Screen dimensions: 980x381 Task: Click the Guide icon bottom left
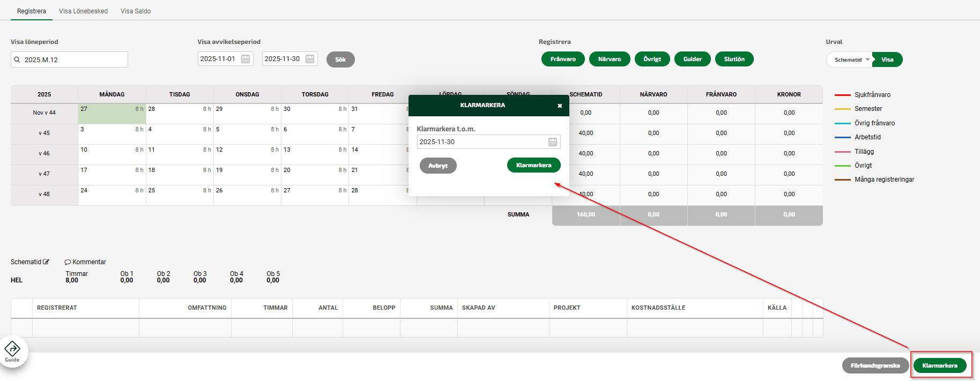click(x=12, y=352)
